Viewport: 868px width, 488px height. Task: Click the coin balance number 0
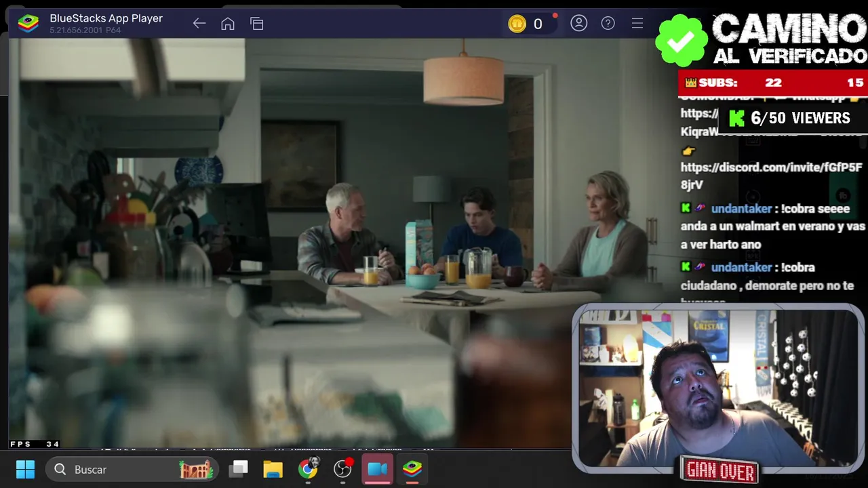(538, 24)
